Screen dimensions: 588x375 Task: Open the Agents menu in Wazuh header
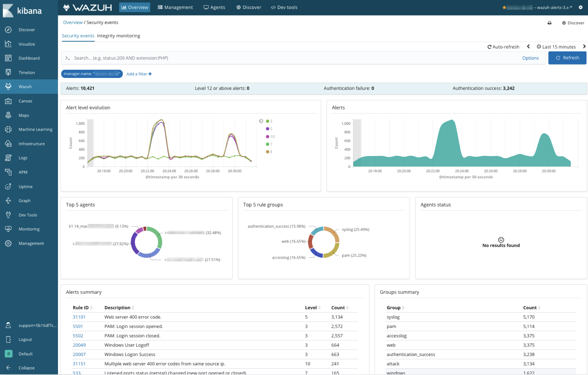tap(214, 7)
